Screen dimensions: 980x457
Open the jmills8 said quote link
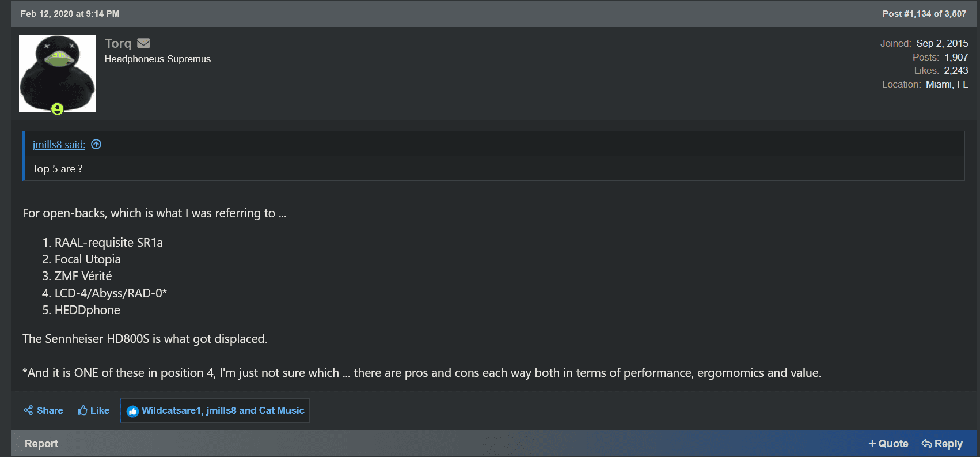click(x=59, y=145)
